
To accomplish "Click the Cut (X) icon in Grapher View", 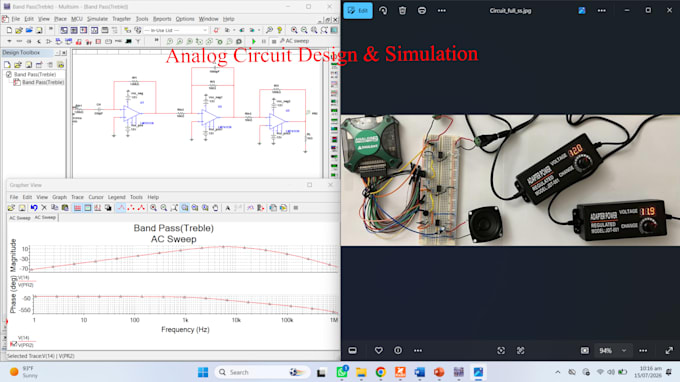I will pyautogui.click(x=44, y=208).
